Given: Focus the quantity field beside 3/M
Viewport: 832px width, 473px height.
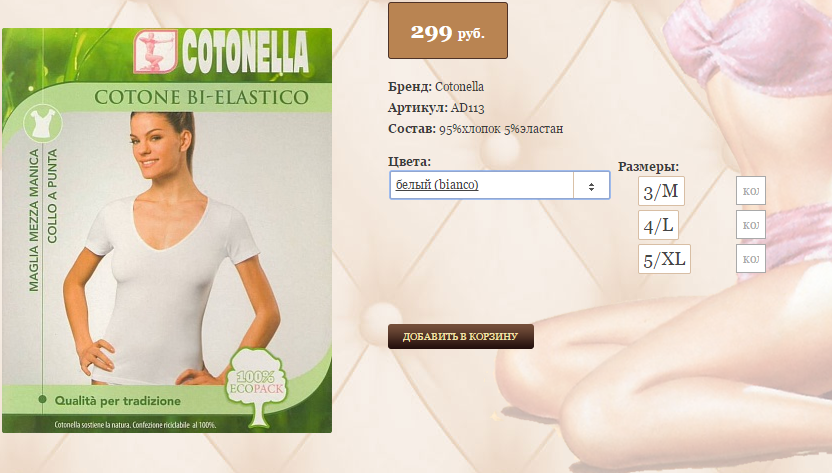Looking at the screenshot, I should pyautogui.click(x=751, y=191).
